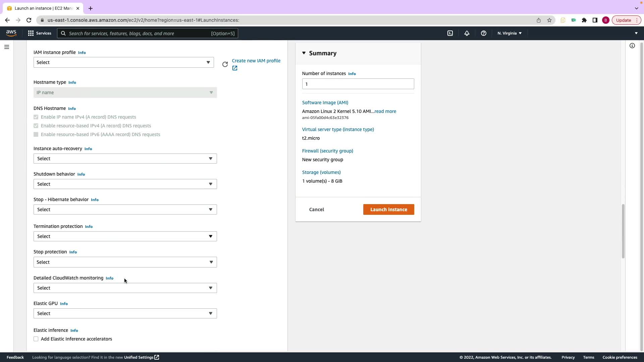
Task: Expand the Termination protection dropdown
Action: [x=125, y=236]
